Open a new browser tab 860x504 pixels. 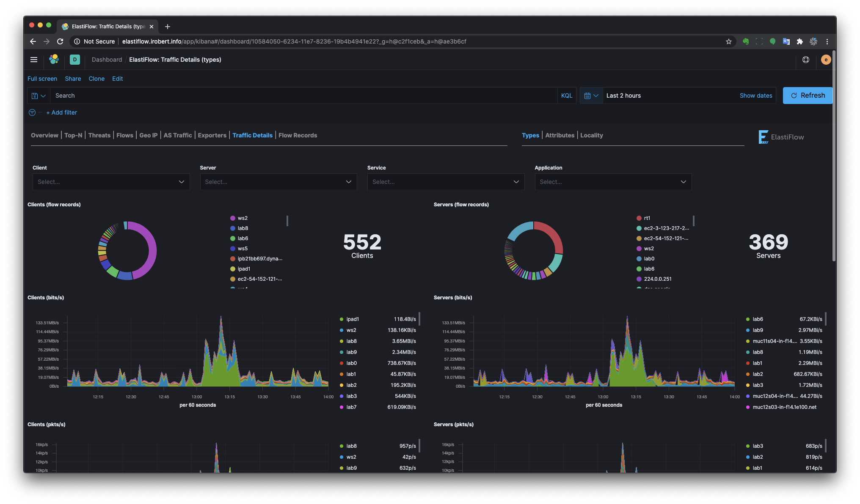(168, 27)
